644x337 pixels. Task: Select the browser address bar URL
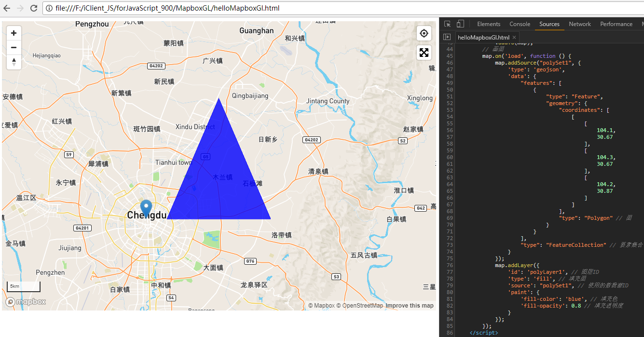(x=167, y=8)
